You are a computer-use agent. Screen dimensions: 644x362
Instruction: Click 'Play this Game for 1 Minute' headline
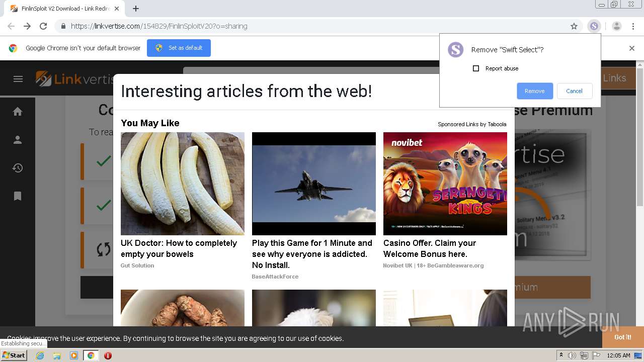tap(312, 254)
